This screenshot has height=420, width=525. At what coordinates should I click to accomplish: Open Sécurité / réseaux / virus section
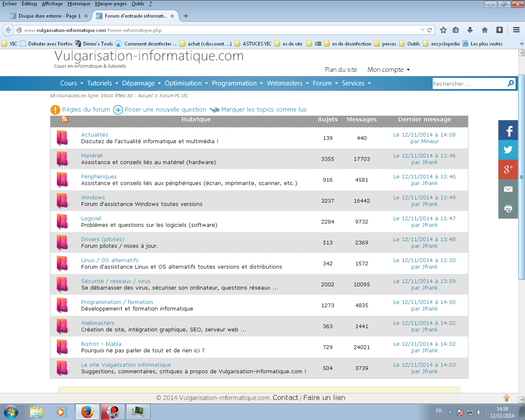pos(116,281)
